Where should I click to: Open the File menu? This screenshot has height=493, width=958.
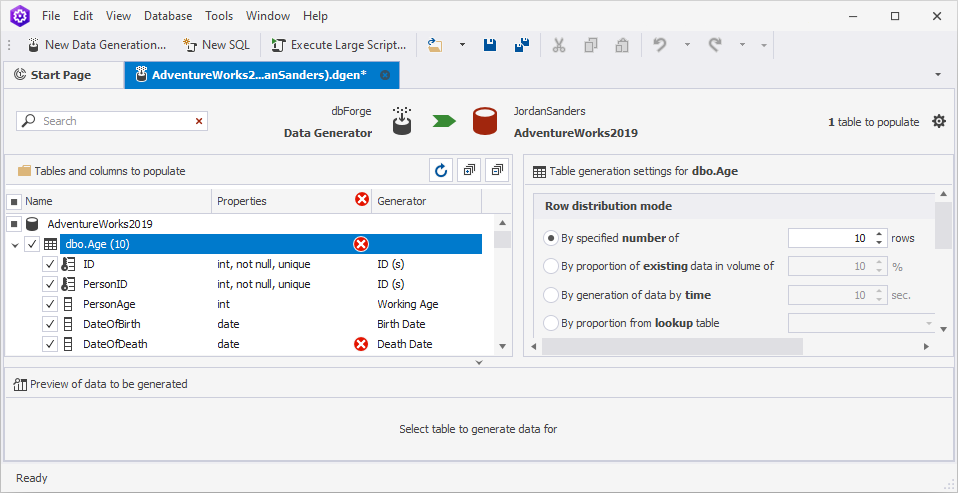(51, 16)
